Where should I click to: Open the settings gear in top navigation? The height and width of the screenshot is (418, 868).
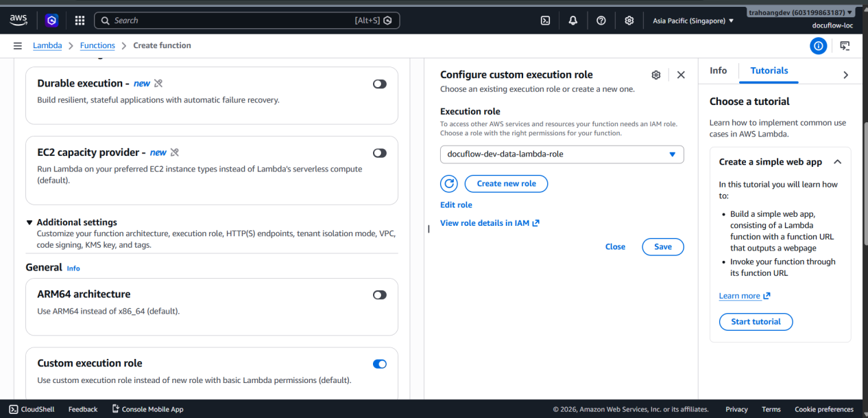click(629, 21)
